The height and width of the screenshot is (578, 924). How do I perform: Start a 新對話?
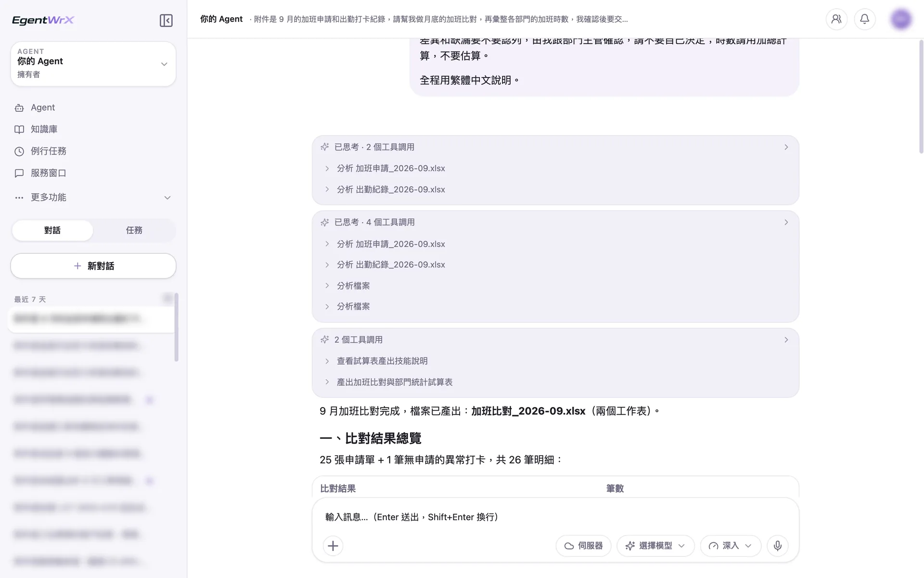[x=93, y=266]
